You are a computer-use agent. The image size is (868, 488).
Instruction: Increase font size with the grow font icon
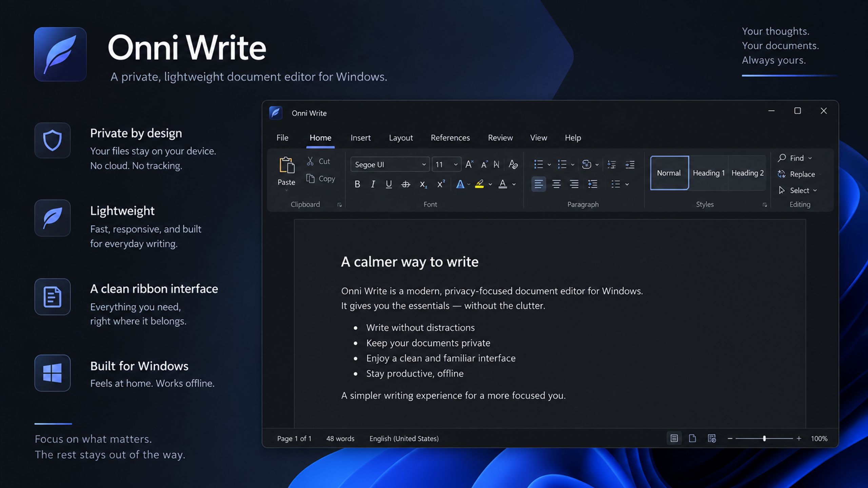(469, 164)
